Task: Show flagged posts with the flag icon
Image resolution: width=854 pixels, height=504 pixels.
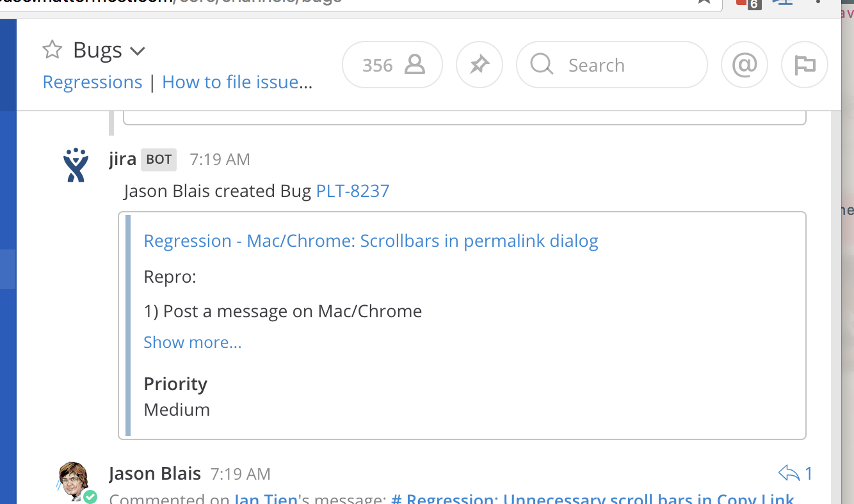Action: [805, 65]
